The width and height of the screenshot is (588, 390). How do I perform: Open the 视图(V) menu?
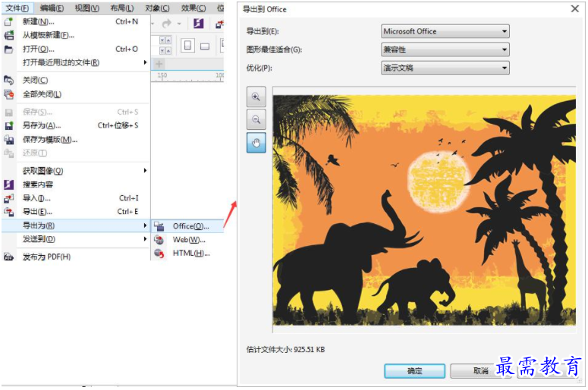[87, 8]
